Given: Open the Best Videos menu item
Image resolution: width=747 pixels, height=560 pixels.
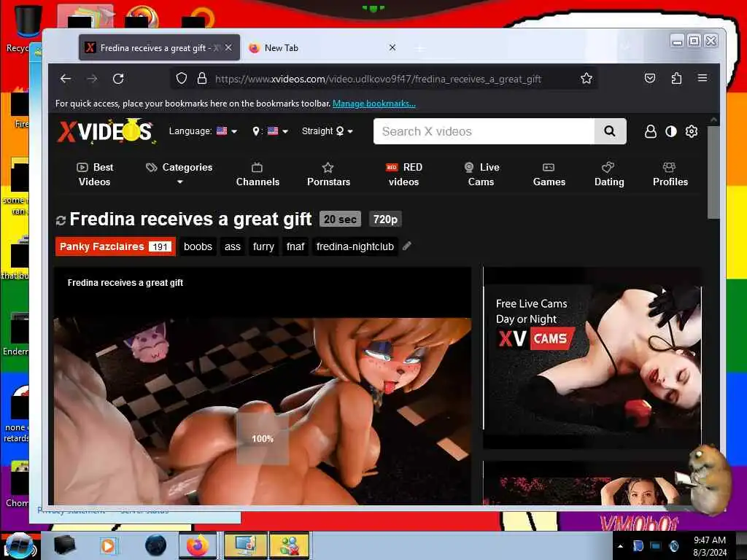Looking at the screenshot, I should coord(95,174).
